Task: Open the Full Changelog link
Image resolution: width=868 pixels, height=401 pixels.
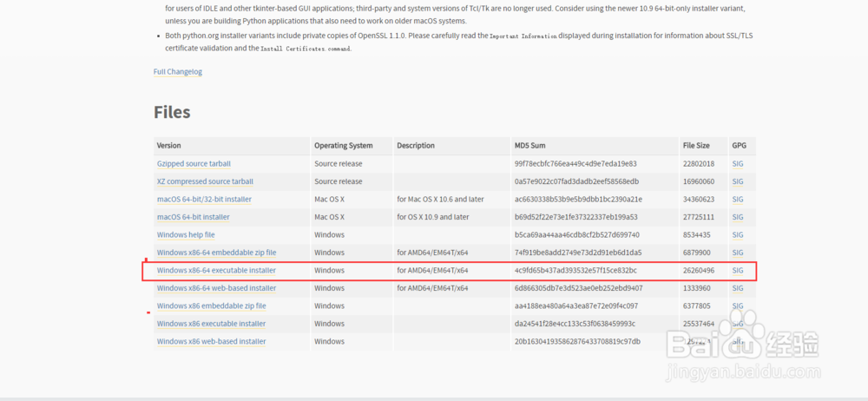Action: click(178, 71)
